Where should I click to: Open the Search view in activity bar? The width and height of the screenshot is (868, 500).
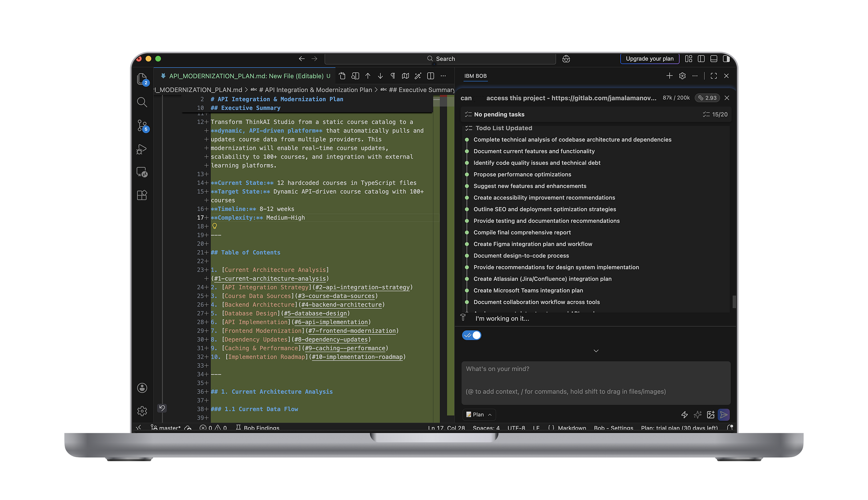(x=142, y=102)
